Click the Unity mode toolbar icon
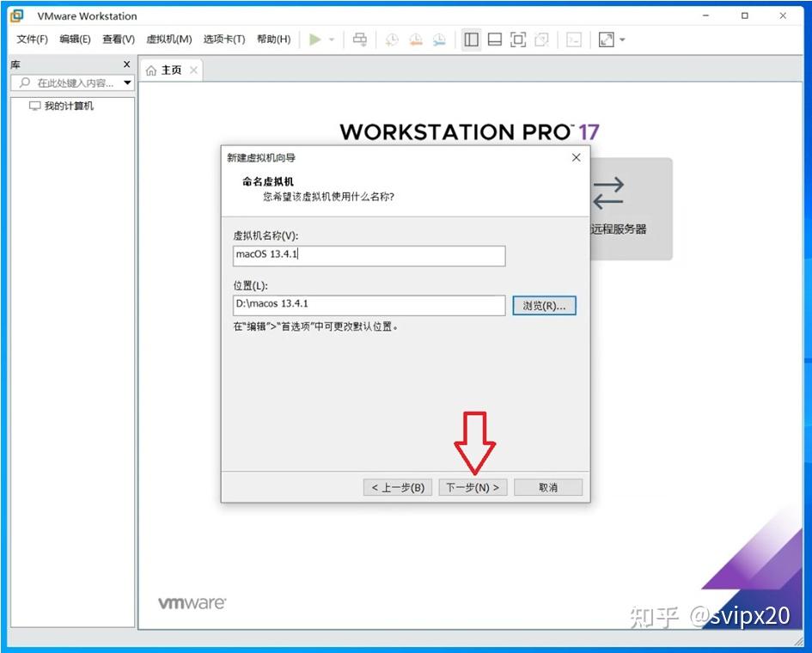The height and width of the screenshot is (653, 812). coord(541,40)
